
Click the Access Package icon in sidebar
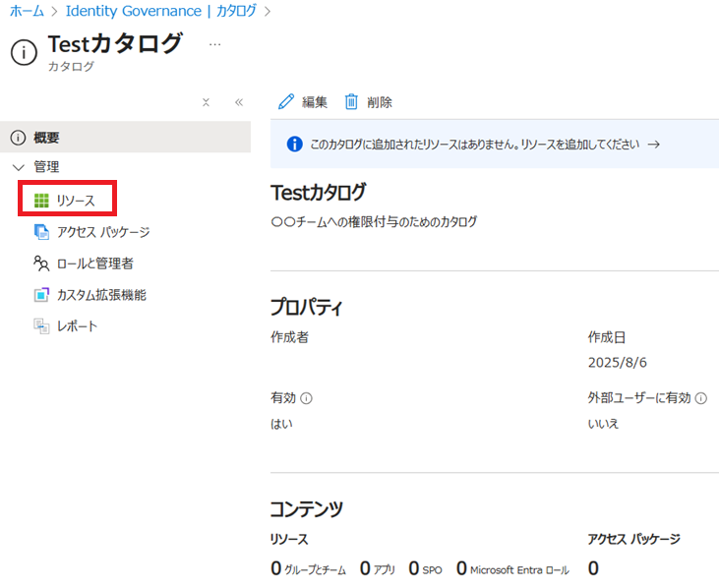(x=41, y=232)
